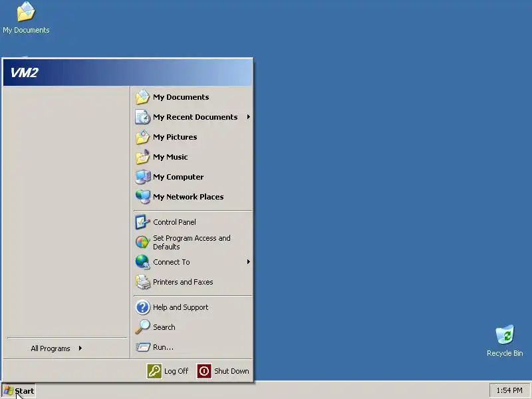Click the Log Off key icon

[x=154, y=371]
